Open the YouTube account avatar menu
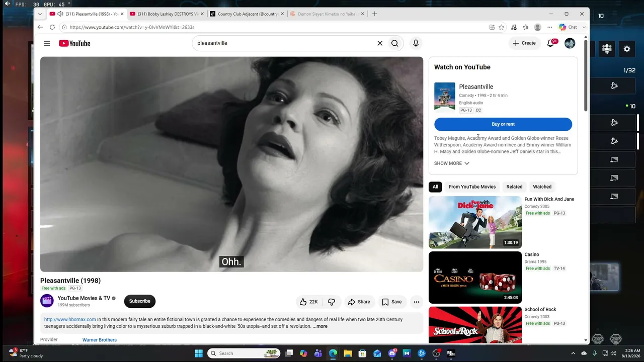This screenshot has width=644, height=362. coord(570,43)
